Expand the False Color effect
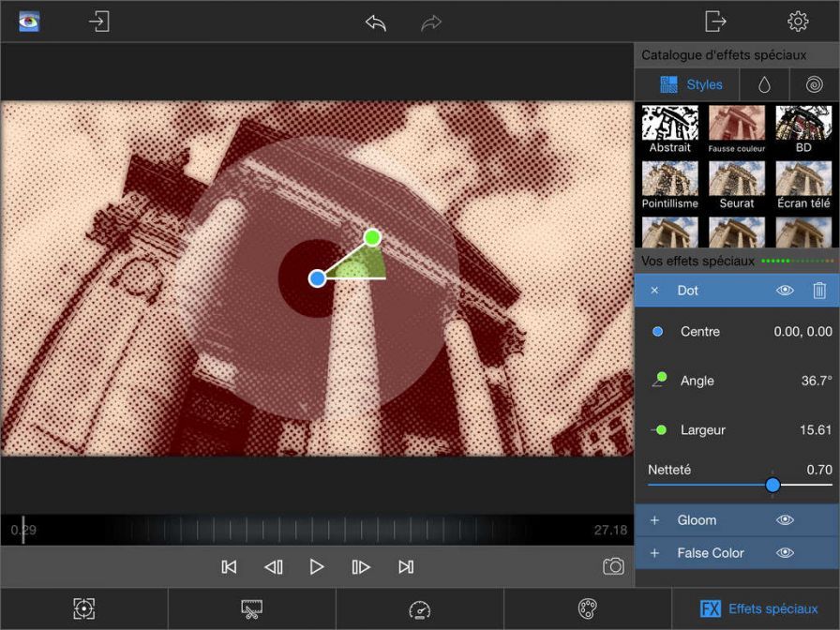Viewport: 840px width, 630px height. tap(654, 553)
